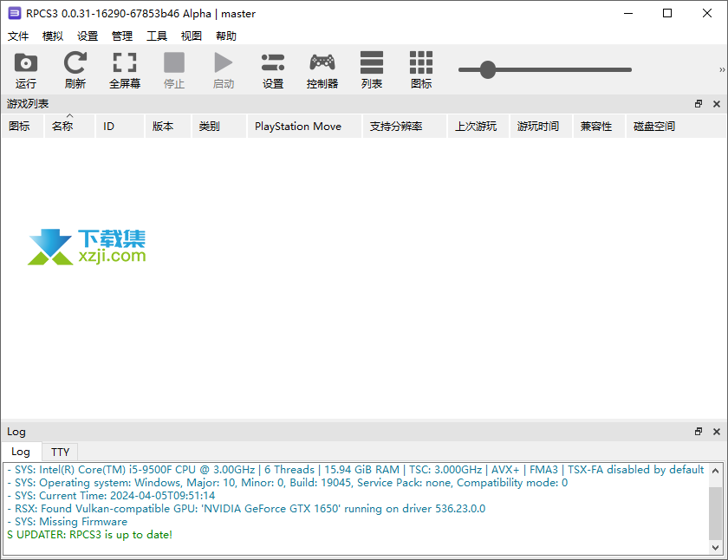Open the 文件 menu
This screenshot has height=560, width=728.
(18, 36)
